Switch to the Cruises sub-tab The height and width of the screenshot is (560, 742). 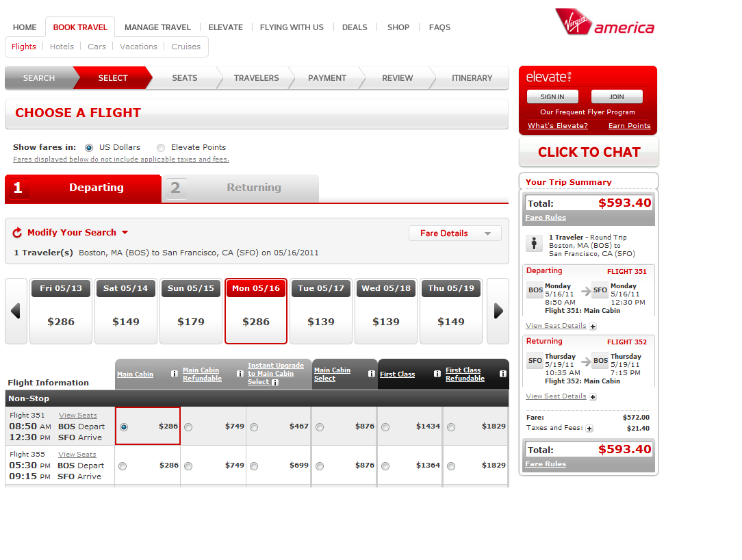point(186,47)
